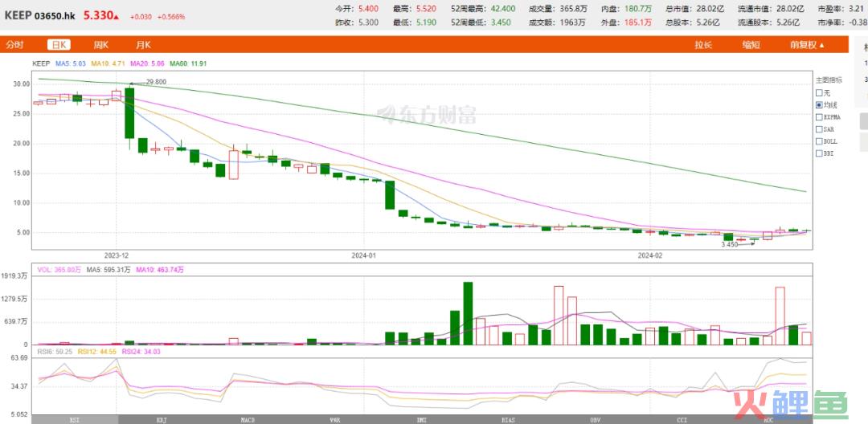Open the 周K weekly chart tab
This screenshot has width=868, height=424.
point(101,45)
